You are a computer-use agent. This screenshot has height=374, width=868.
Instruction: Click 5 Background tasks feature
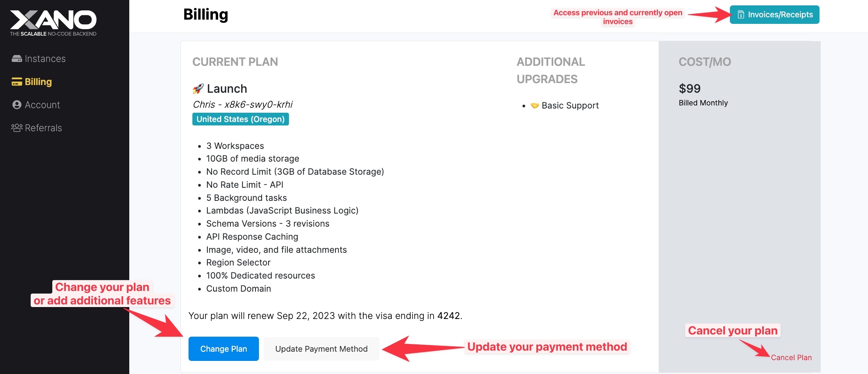click(x=247, y=198)
